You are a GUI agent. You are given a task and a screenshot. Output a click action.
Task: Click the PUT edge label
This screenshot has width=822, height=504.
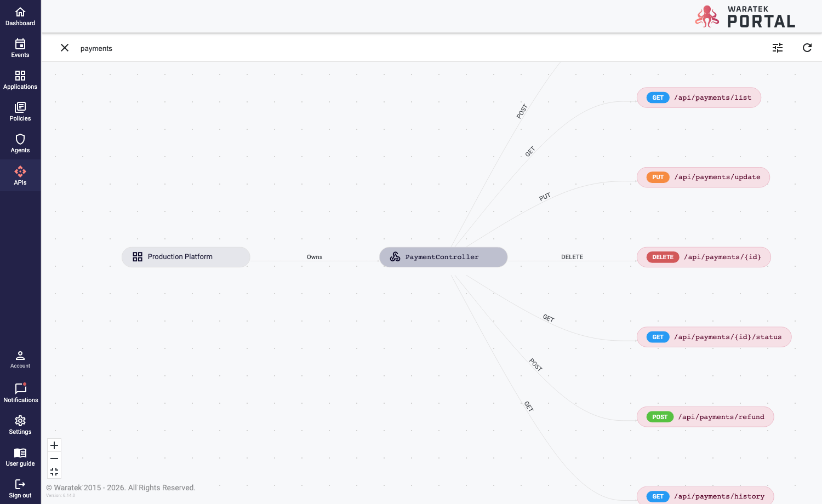click(x=545, y=197)
